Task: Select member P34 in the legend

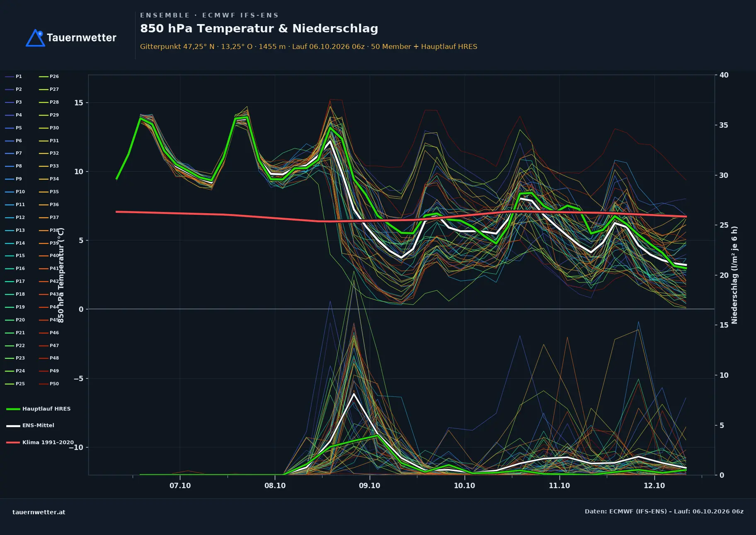Action: click(x=49, y=179)
